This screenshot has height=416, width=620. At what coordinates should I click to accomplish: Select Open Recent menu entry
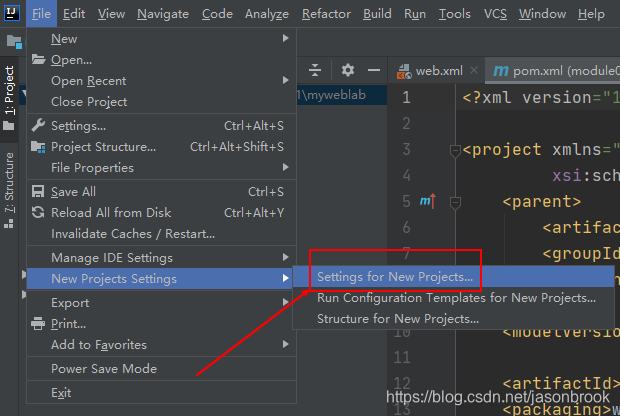tap(162, 80)
